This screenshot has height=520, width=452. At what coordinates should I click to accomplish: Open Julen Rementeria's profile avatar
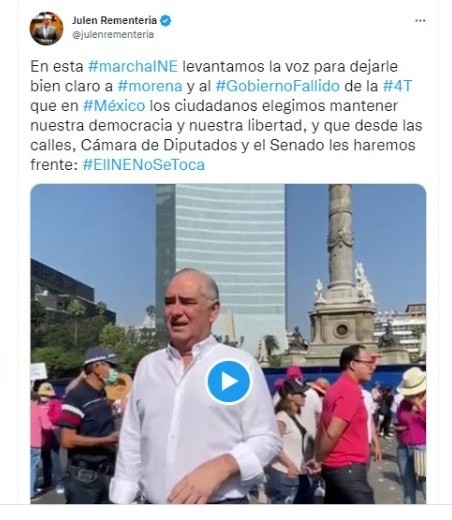46,28
